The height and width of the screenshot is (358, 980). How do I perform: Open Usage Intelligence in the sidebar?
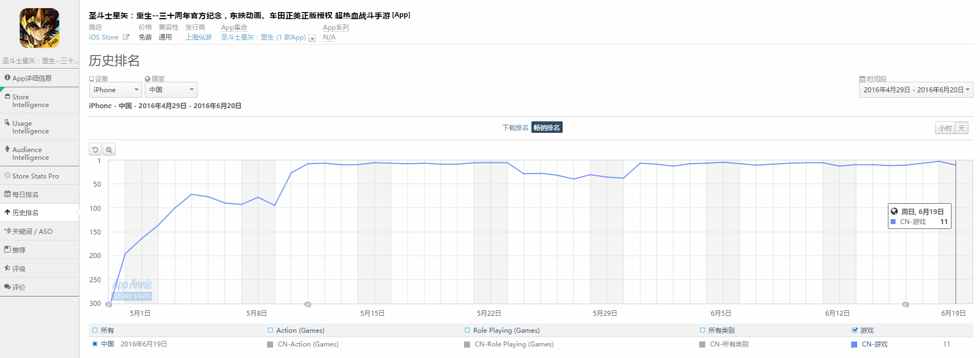pyautogui.click(x=39, y=127)
